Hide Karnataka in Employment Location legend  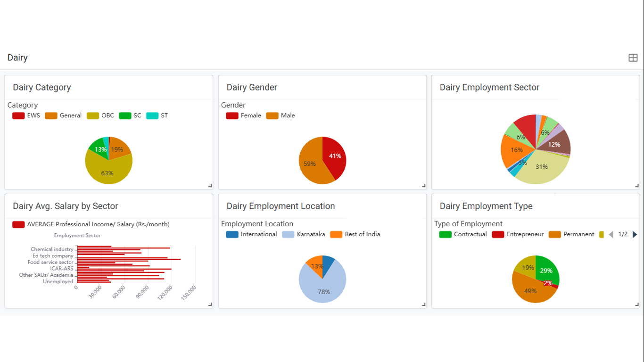point(304,234)
